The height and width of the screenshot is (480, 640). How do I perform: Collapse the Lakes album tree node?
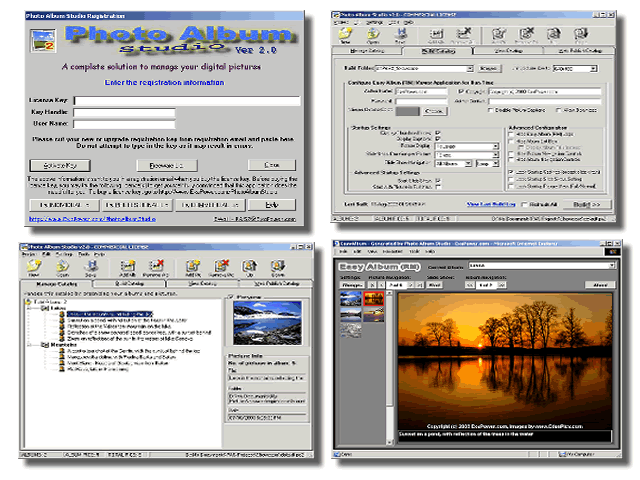coord(30,308)
